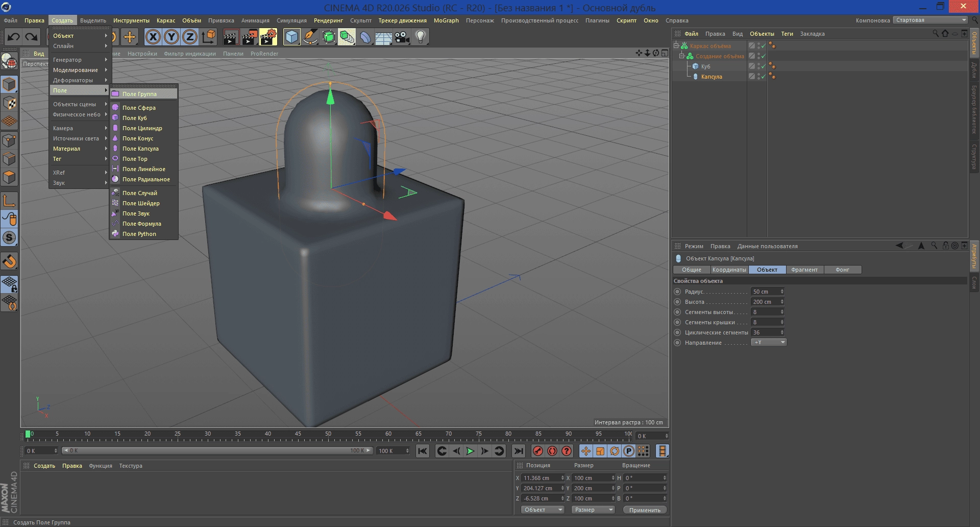980x527 pixels.
Task: Open Размер dropdown in coordinates panel
Action: click(593, 510)
